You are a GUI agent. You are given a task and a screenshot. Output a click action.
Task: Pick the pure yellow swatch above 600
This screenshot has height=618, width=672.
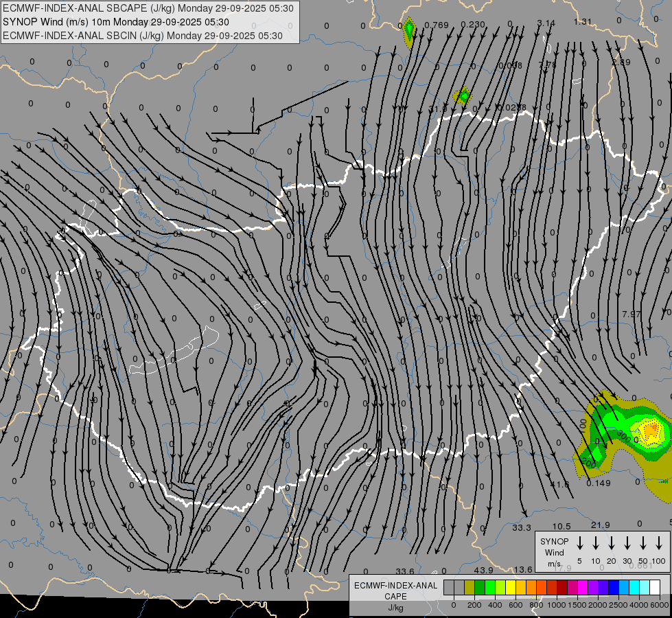511,588
